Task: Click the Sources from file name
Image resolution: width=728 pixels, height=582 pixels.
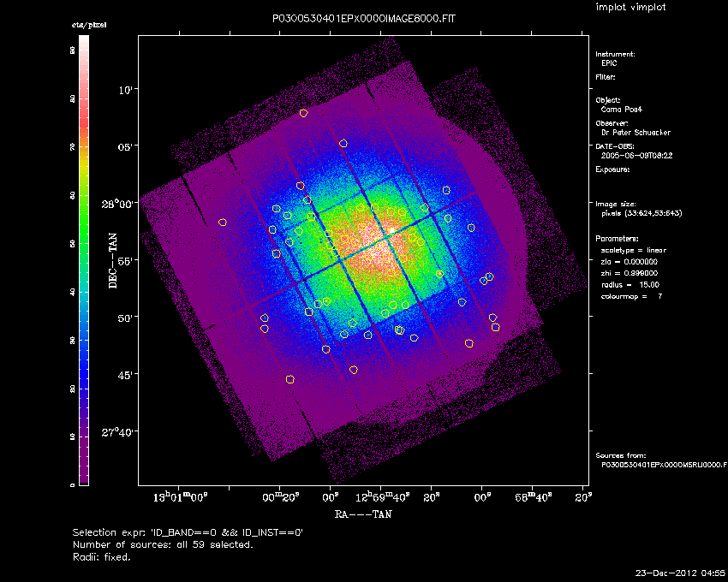Action: 664,465
